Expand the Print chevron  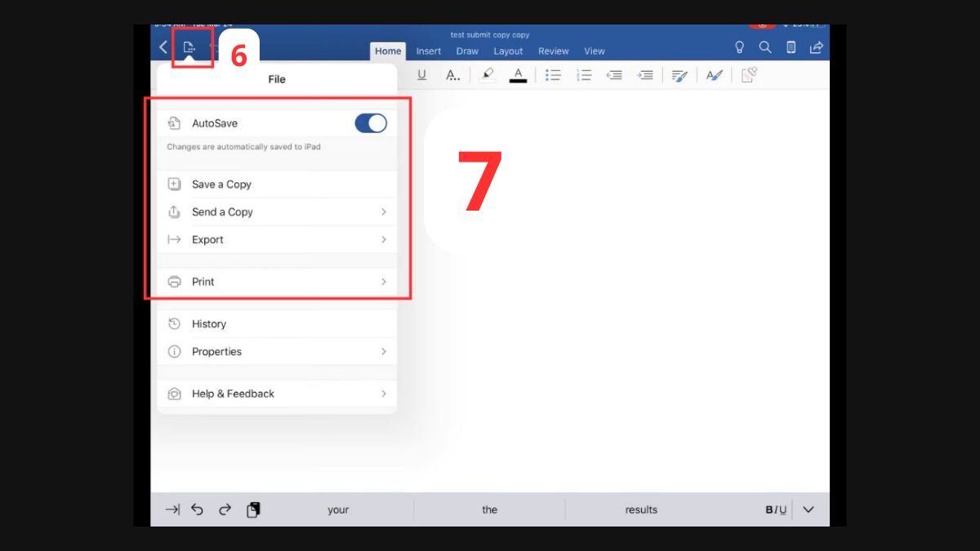[383, 282]
